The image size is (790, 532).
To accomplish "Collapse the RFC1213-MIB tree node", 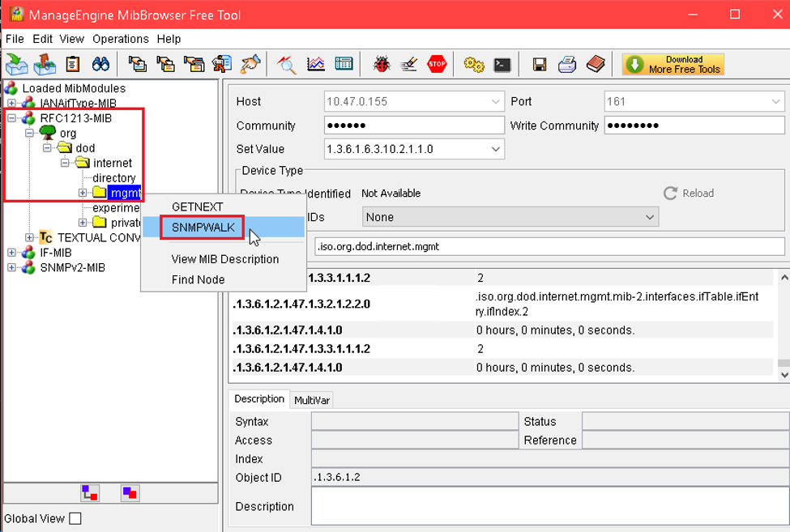I will (x=11, y=118).
